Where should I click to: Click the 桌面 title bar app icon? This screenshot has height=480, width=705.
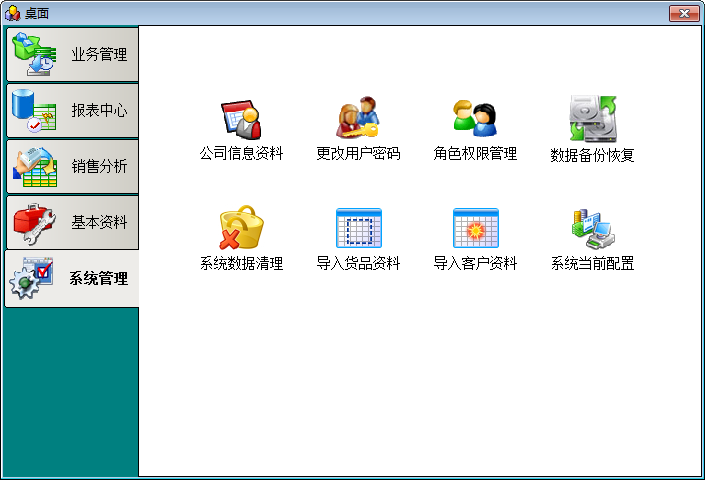12,13
